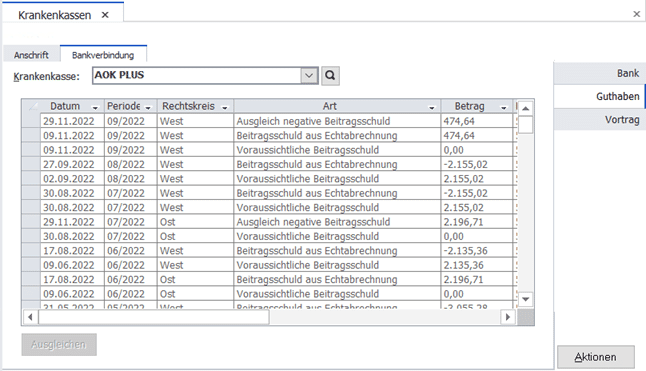Screen dimensions: 646x371
Task: Open the Rechtskreis column filter arrow
Action: click(x=225, y=107)
